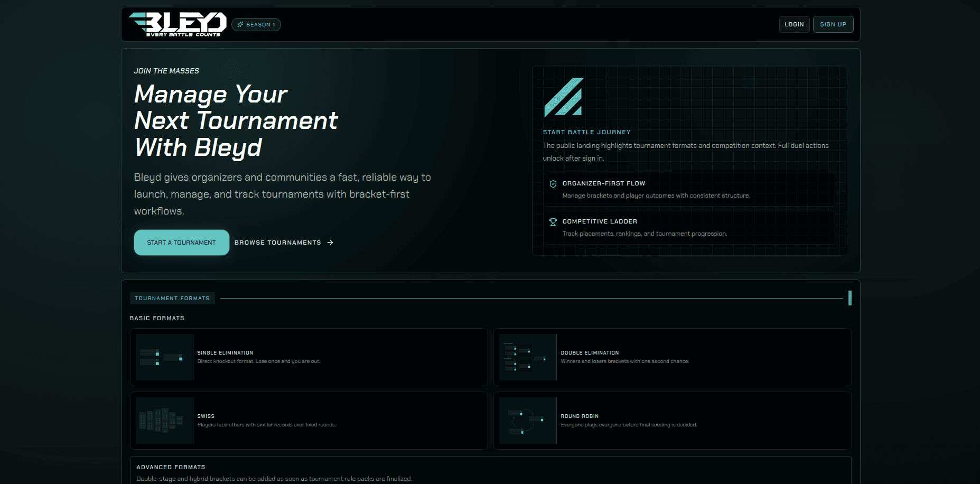The image size is (980, 484).
Task: Click the 'Join the Masses' tagline
Action: click(166, 71)
